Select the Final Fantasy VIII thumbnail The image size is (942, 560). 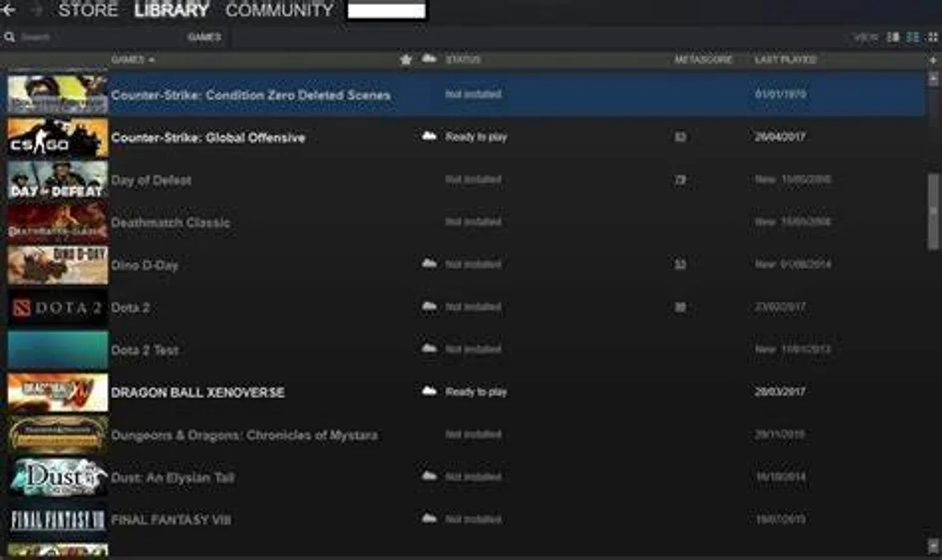click(58, 520)
